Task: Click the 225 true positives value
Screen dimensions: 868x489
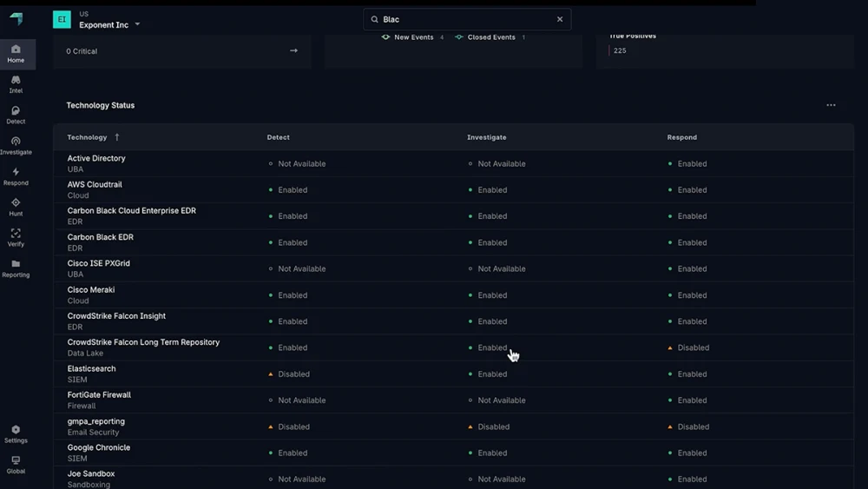Action: (620, 50)
